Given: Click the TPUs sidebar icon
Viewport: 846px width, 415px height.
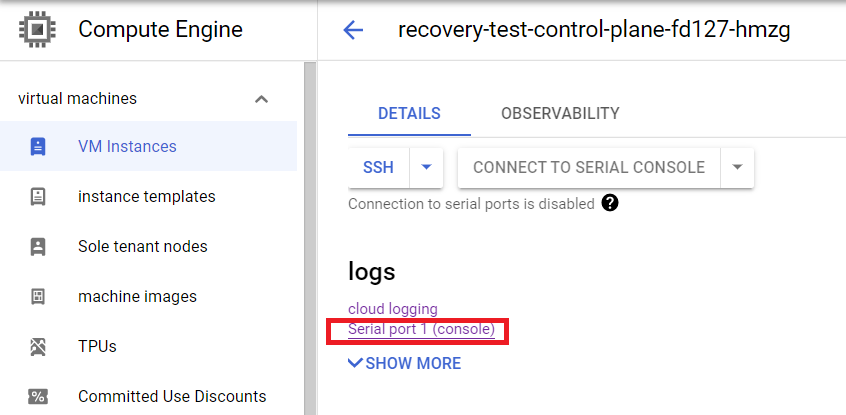Looking at the screenshot, I should 38,346.
